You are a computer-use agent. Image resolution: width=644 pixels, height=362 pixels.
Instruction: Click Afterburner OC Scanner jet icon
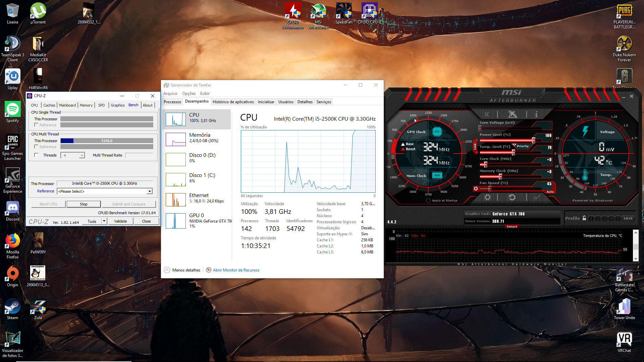[512, 114]
